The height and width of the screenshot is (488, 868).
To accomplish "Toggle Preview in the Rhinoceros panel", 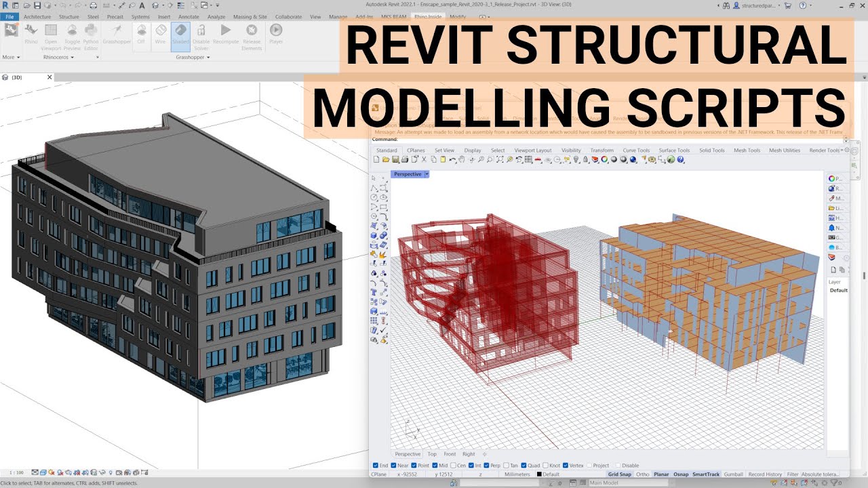I will click(x=72, y=37).
